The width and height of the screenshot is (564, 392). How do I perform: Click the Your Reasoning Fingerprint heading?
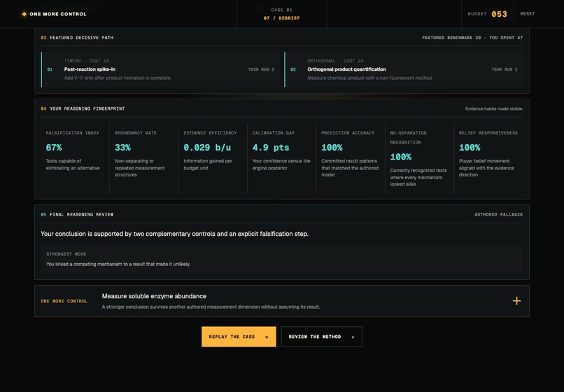pos(87,108)
